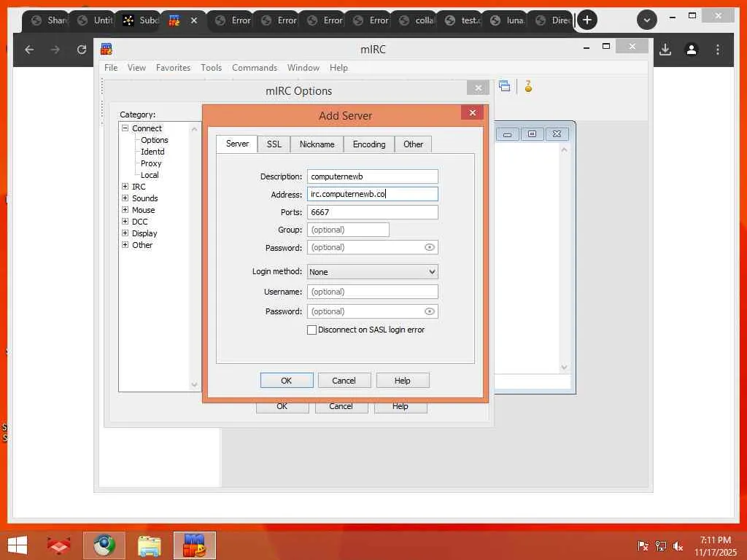
Task: Cancel the Add Server dialog
Action: 344,381
